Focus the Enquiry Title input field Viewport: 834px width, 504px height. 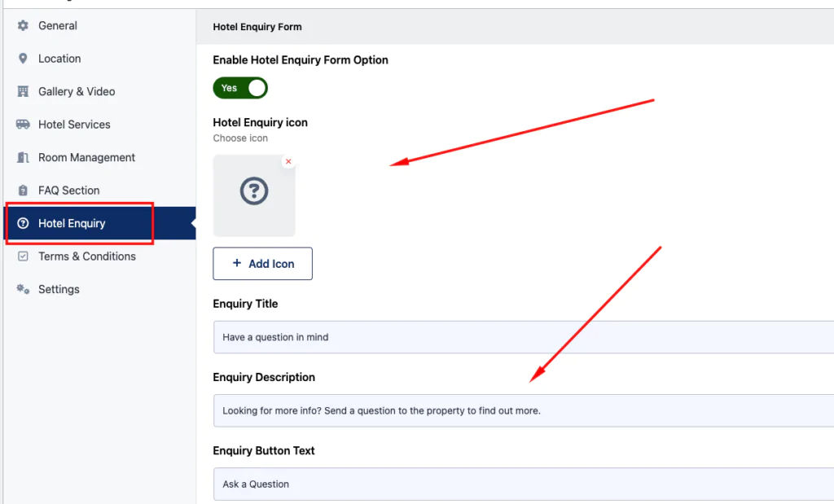coord(524,337)
